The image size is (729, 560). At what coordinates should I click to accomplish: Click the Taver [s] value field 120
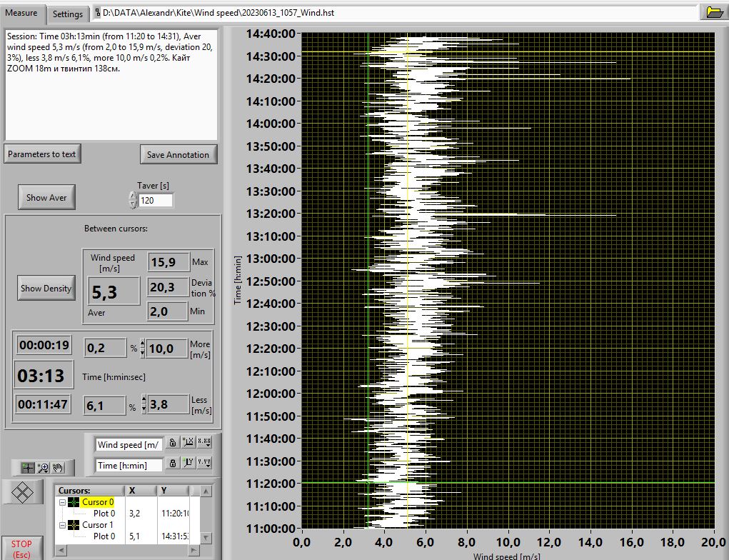[156, 201]
